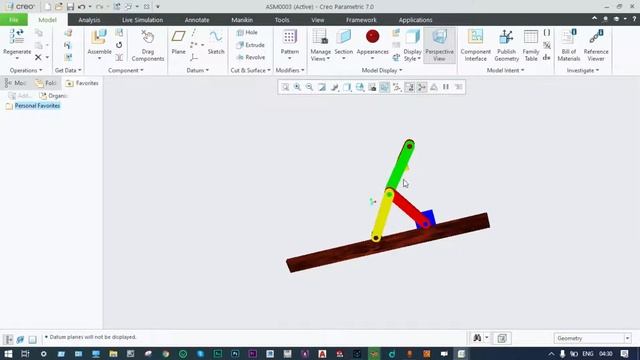Open the Favorites navigator tab
The image size is (640, 360).
pos(82,83)
